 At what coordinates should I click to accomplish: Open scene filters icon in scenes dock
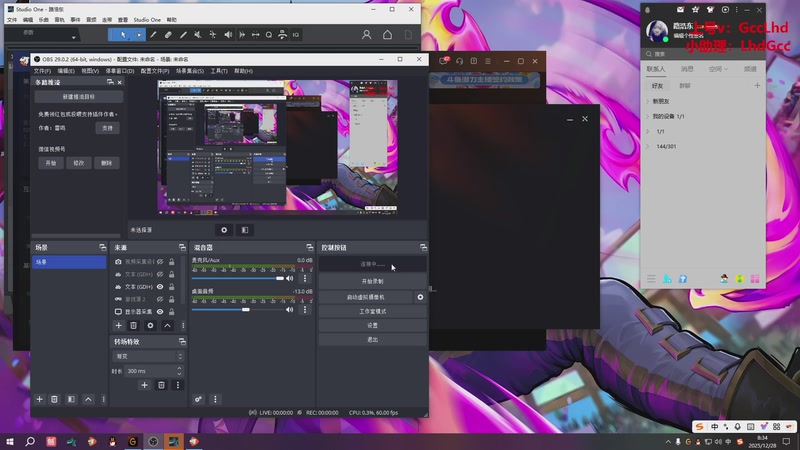pos(71,399)
